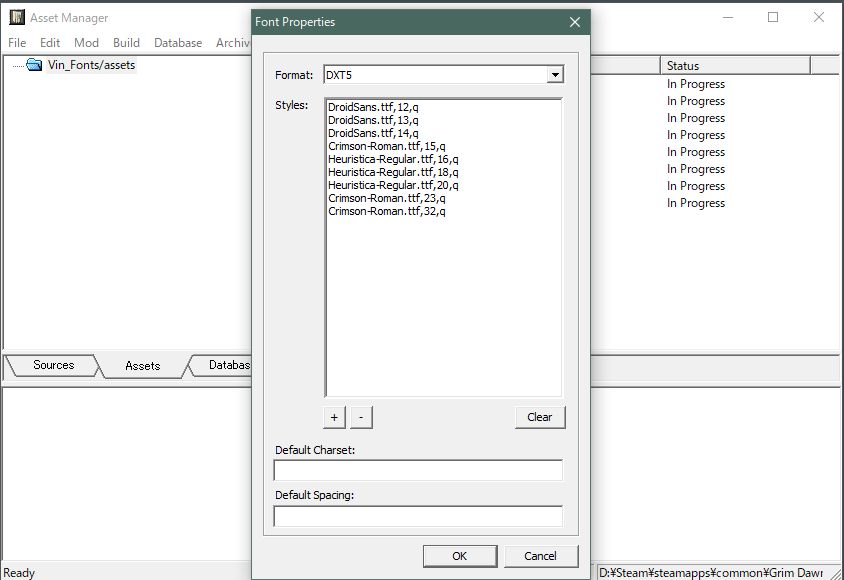Click Cancel in Font Properties dialog
The height and width of the screenshot is (580, 844).
pos(540,556)
